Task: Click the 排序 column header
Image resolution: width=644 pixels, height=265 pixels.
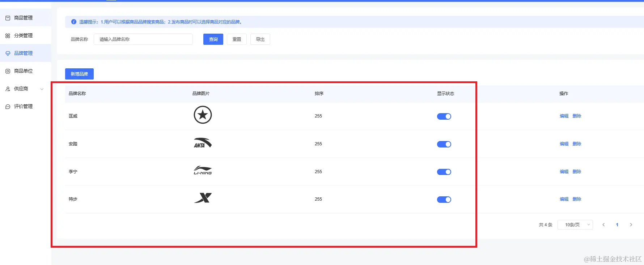Action: tap(319, 94)
